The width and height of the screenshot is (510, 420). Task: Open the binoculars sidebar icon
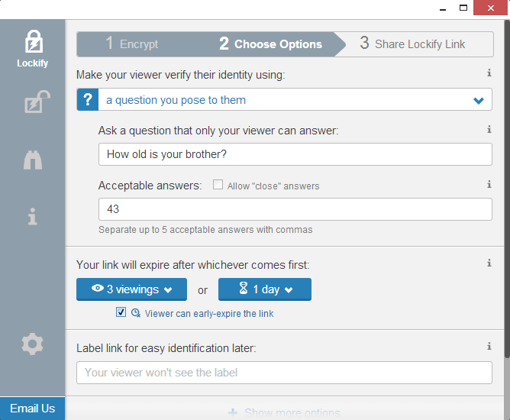click(33, 160)
